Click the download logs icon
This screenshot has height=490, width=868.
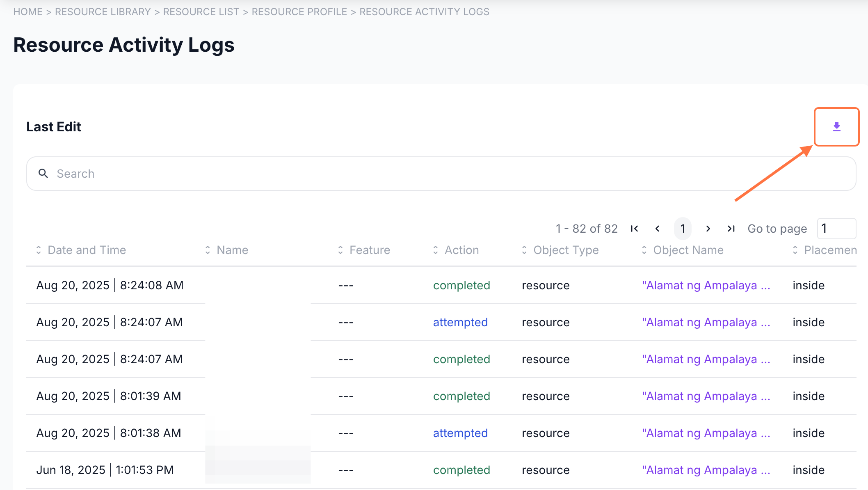836,127
